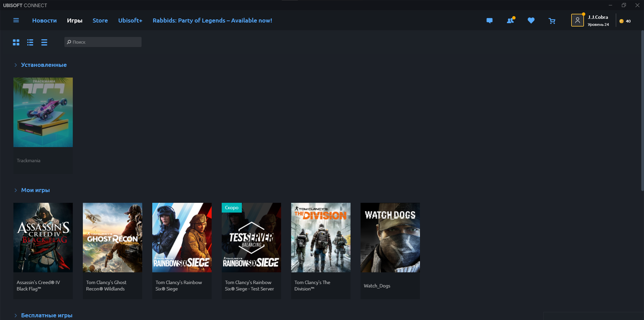
Task: Open Rainbow Six Siege Test Server cover
Action: pyautogui.click(x=251, y=237)
